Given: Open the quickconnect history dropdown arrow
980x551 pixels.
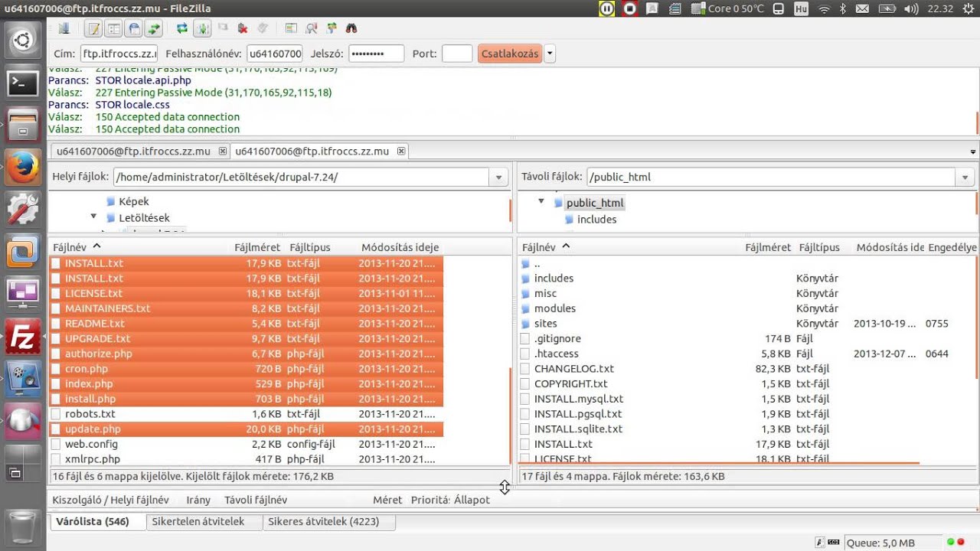Looking at the screenshot, I should pos(550,54).
